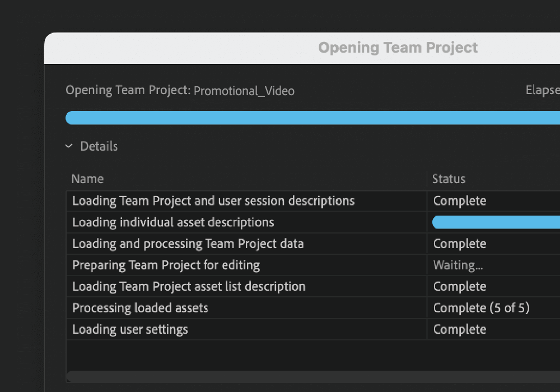Select the Loading individual asset descriptions row
The height and width of the screenshot is (392, 560).
pos(173,222)
